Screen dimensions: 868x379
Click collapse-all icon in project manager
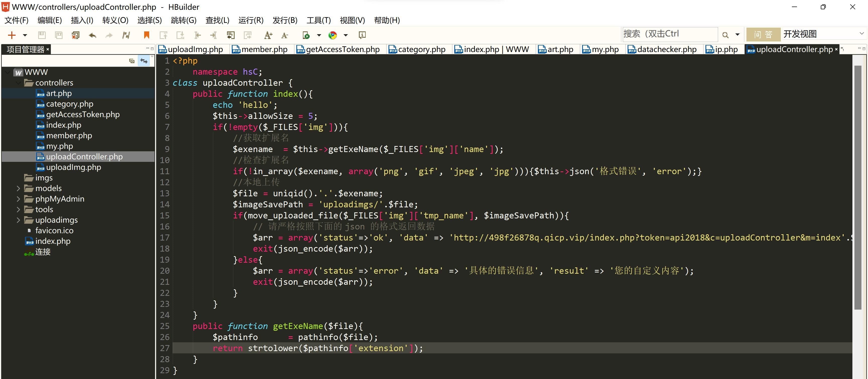click(x=132, y=61)
